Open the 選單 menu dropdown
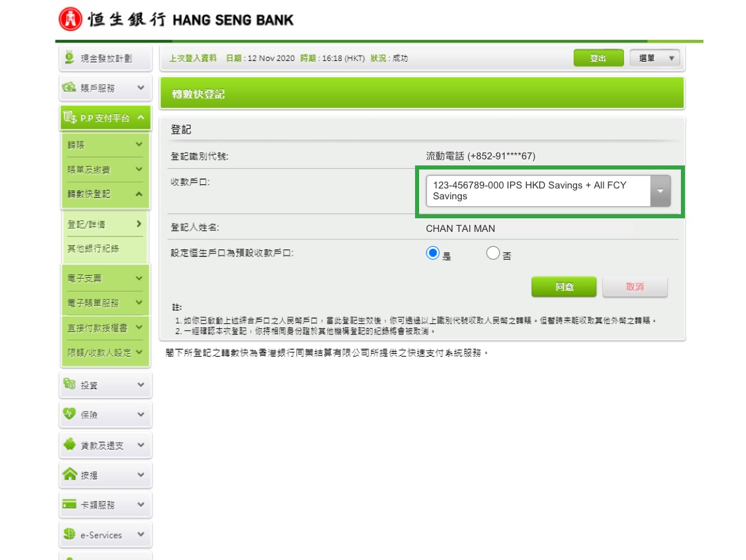 (x=654, y=58)
